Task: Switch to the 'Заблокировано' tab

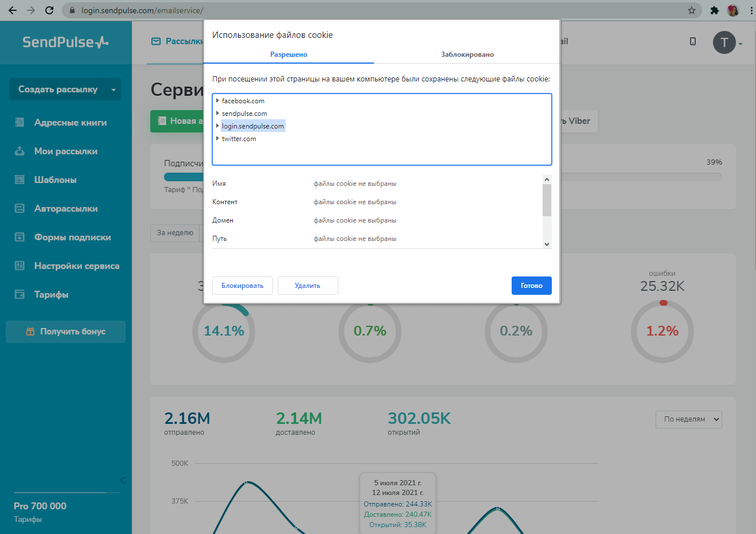Action: point(467,54)
